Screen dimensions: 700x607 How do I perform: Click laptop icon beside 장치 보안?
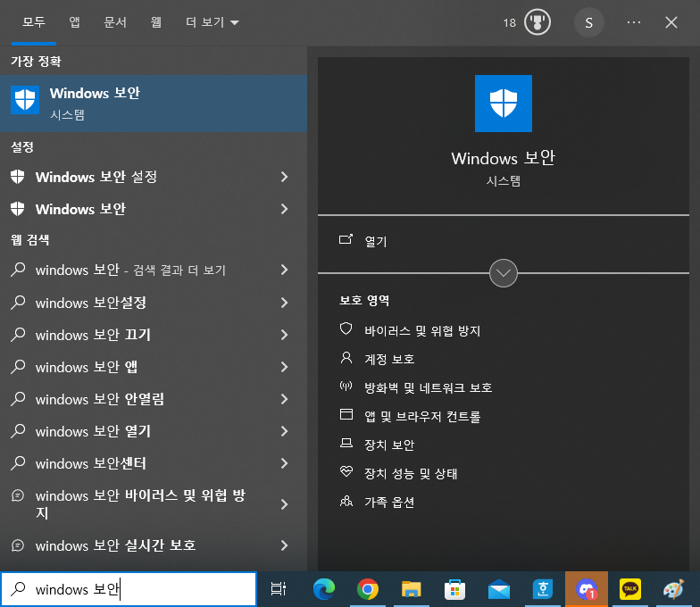coord(346,443)
